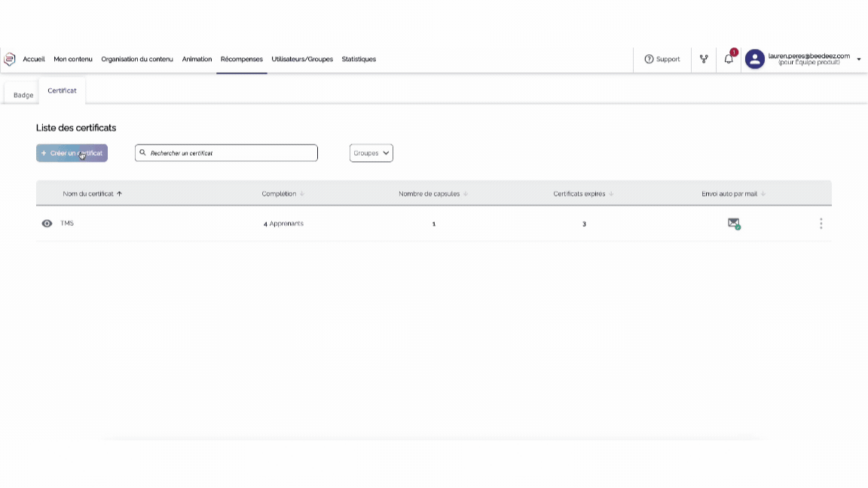Click the branch/version icon in header
This screenshot has width=868, height=488.
pos(704,59)
